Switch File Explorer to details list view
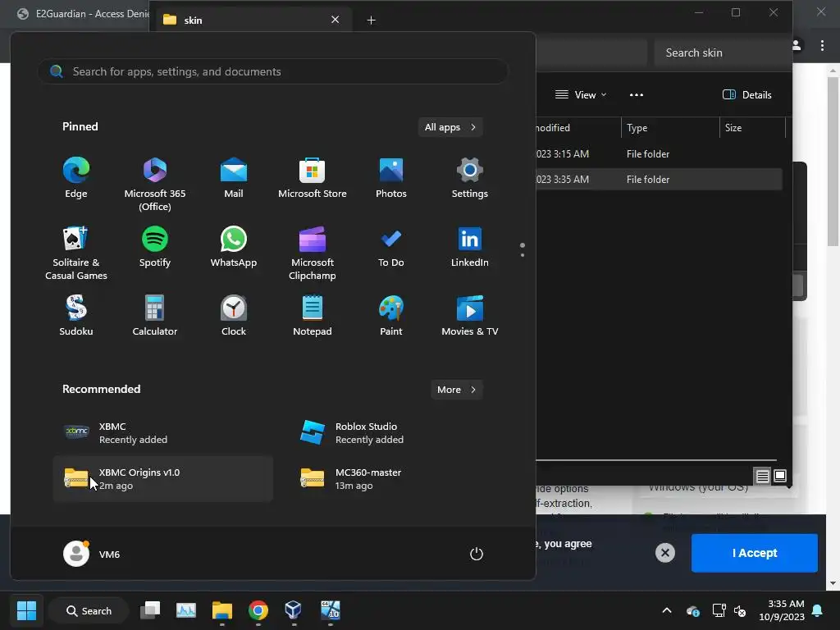The width and height of the screenshot is (840, 630). coord(762,476)
